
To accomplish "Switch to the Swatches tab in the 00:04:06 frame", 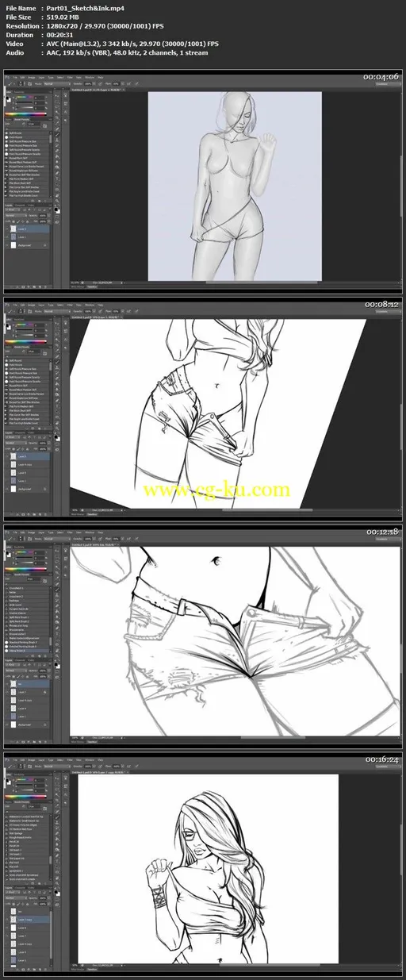I will coord(19,92).
